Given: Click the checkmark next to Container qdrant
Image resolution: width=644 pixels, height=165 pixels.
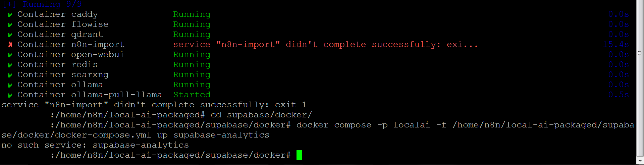Looking at the screenshot, I should pyautogui.click(x=10, y=35).
